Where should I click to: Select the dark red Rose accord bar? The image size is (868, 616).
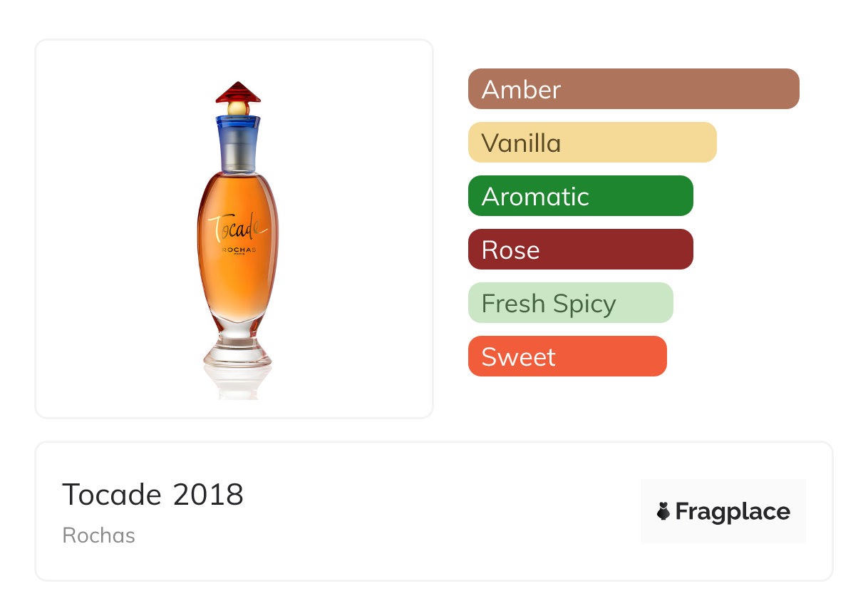point(580,250)
